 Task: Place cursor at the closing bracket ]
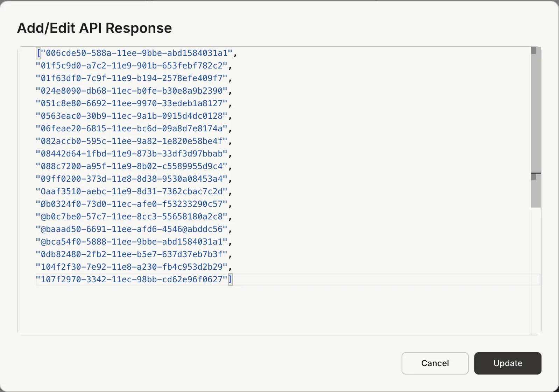tap(230, 280)
